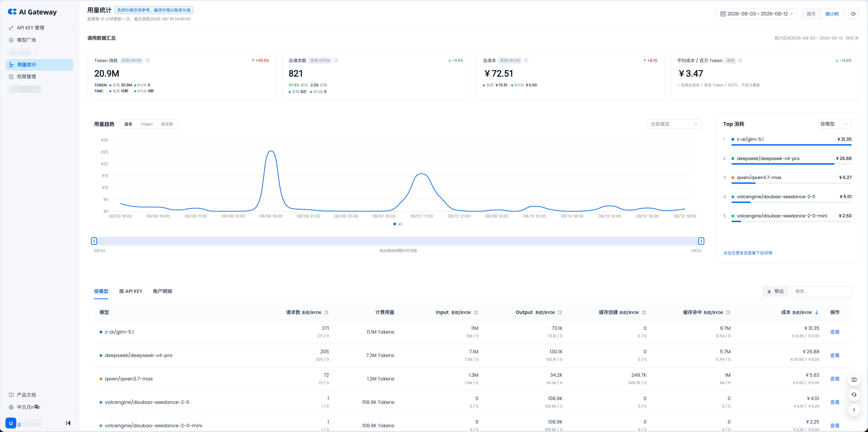Screen dimensions: 868x432
Task: Switch to the 按 API KEY tab
Action: point(131,291)
